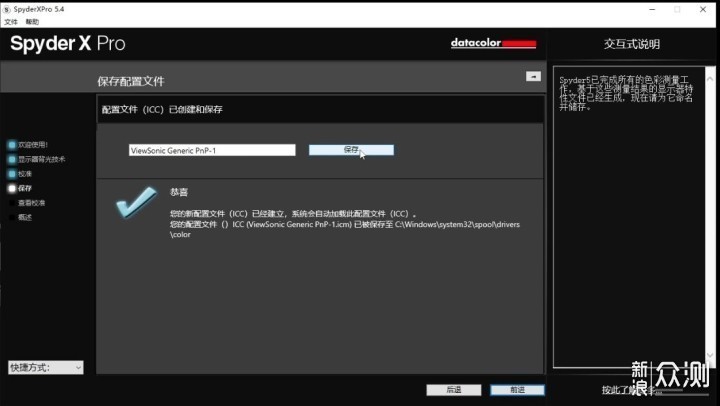Click the SpyderXPro app icon in the title bar

click(x=6, y=9)
